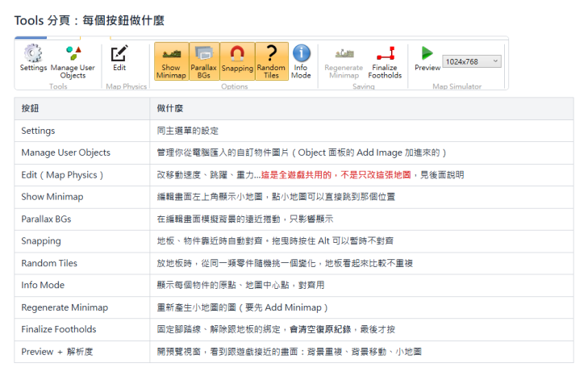Screen dimensions: 588x376
Task: Click the "Info Mode" table cell
Action: click(x=82, y=286)
